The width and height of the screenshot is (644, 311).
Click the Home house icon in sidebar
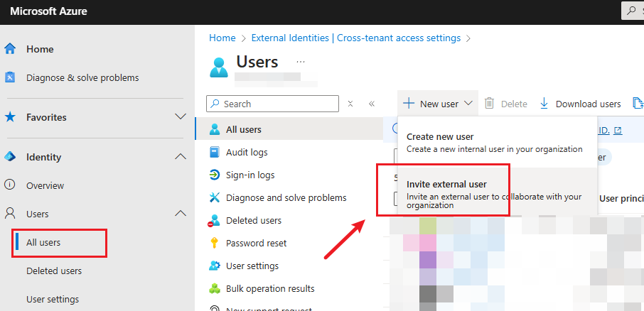10,49
